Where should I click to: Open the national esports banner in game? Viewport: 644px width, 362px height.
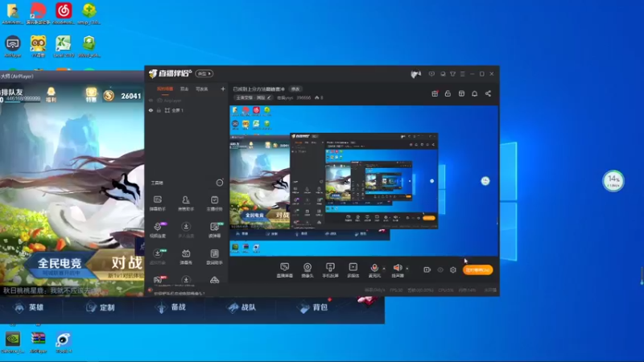(60, 266)
